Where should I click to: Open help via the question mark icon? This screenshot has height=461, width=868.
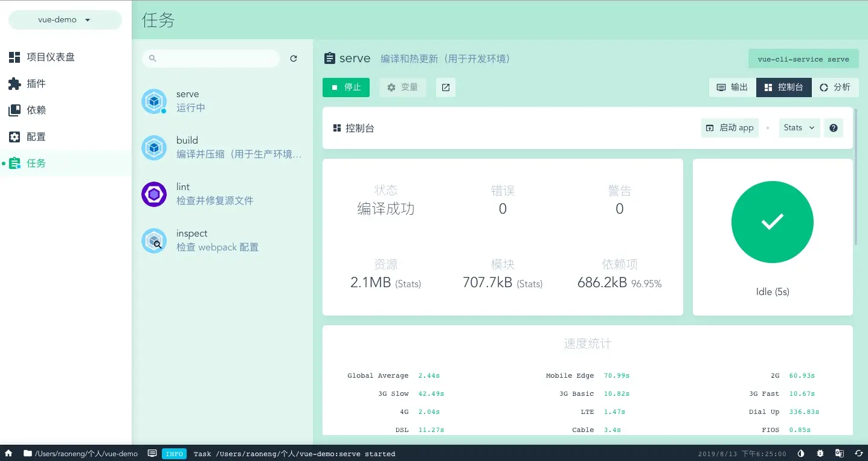pyautogui.click(x=834, y=128)
